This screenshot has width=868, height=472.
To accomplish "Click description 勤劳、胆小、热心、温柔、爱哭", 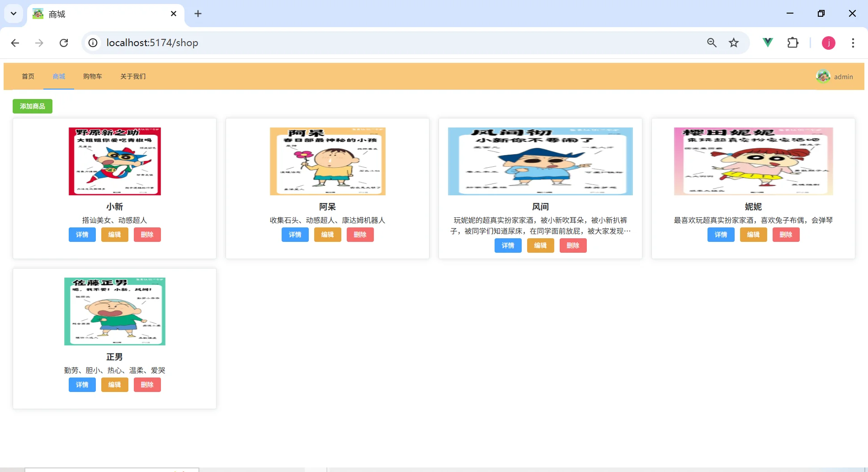I will click(x=115, y=370).
